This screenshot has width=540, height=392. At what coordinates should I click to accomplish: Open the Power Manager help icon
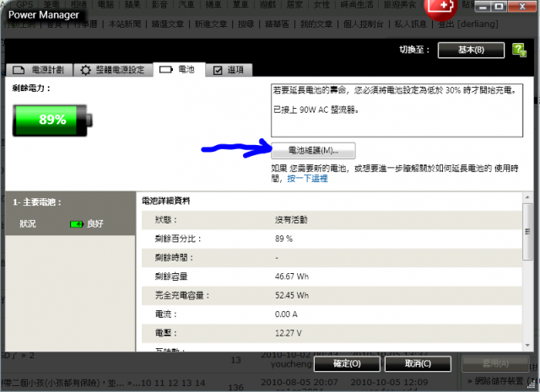pyautogui.click(x=519, y=51)
